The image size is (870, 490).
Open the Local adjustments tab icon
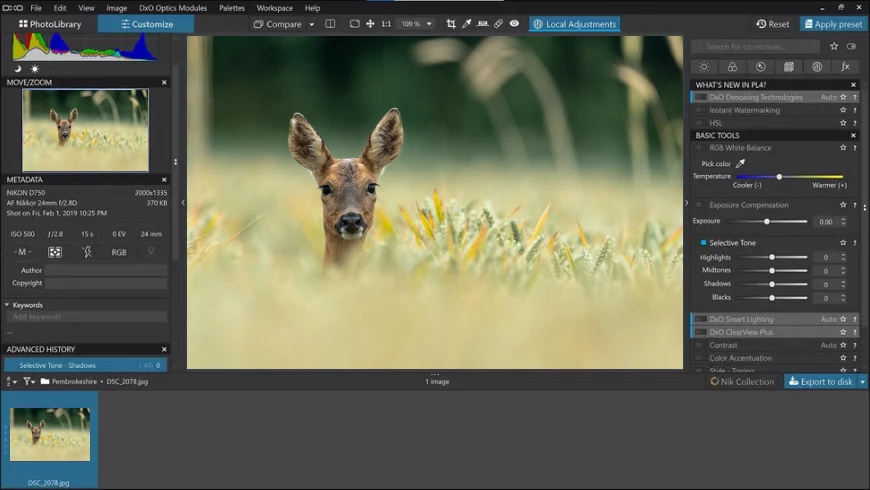[x=817, y=67]
